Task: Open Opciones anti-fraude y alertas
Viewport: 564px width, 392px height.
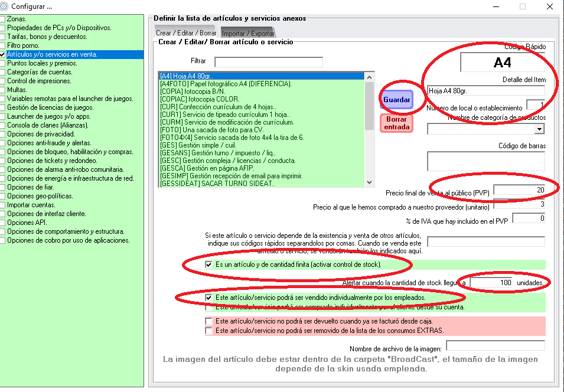Action: pyautogui.click(x=49, y=143)
